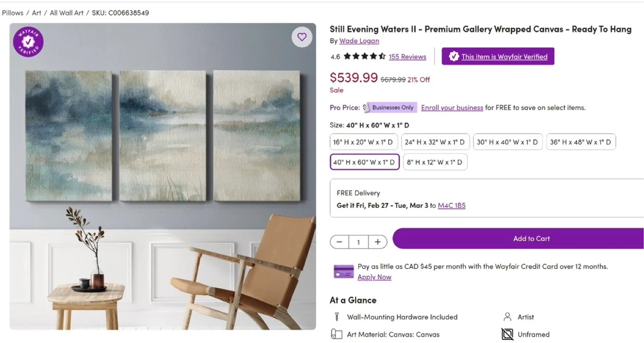Click the Artist person icon
This screenshot has width=644, height=343.
(x=507, y=317)
